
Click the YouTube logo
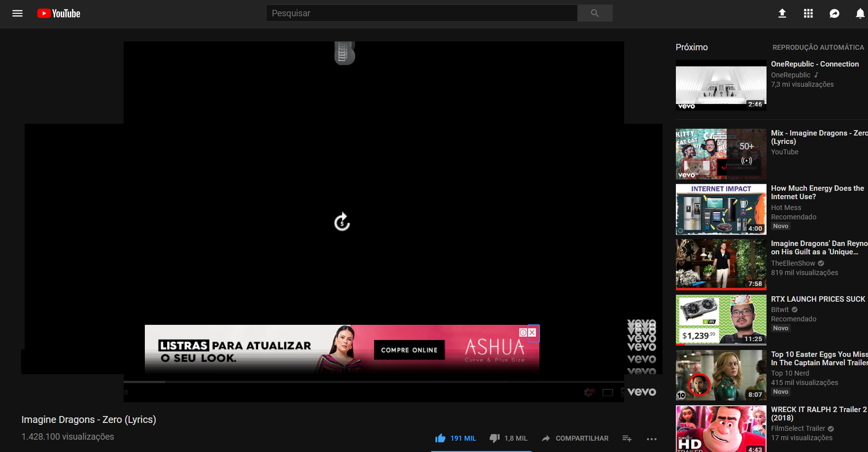coord(58,13)
